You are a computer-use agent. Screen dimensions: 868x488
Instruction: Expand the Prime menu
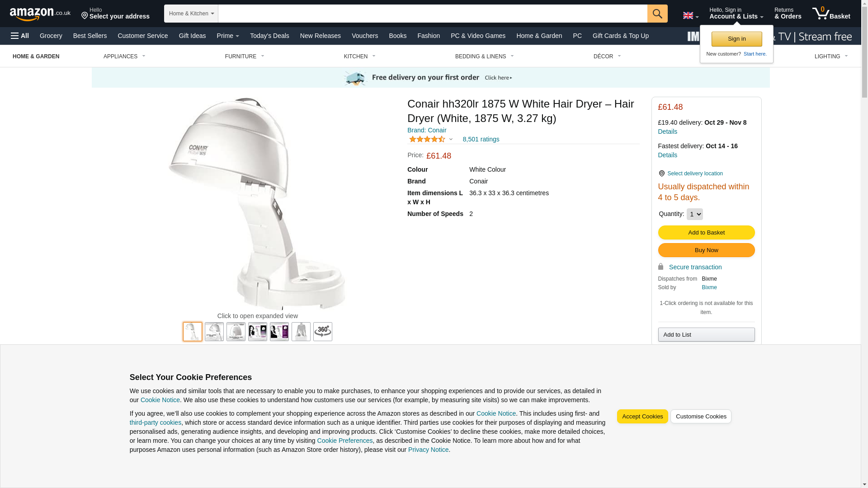click(x=228, y=36)
